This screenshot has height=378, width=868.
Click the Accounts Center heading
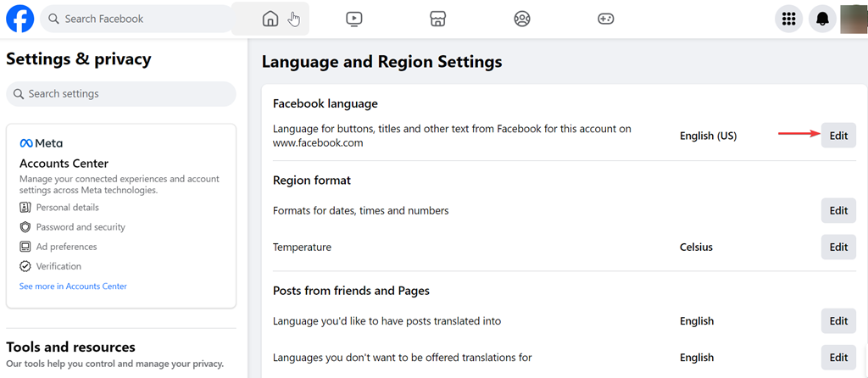pos(64,164)
